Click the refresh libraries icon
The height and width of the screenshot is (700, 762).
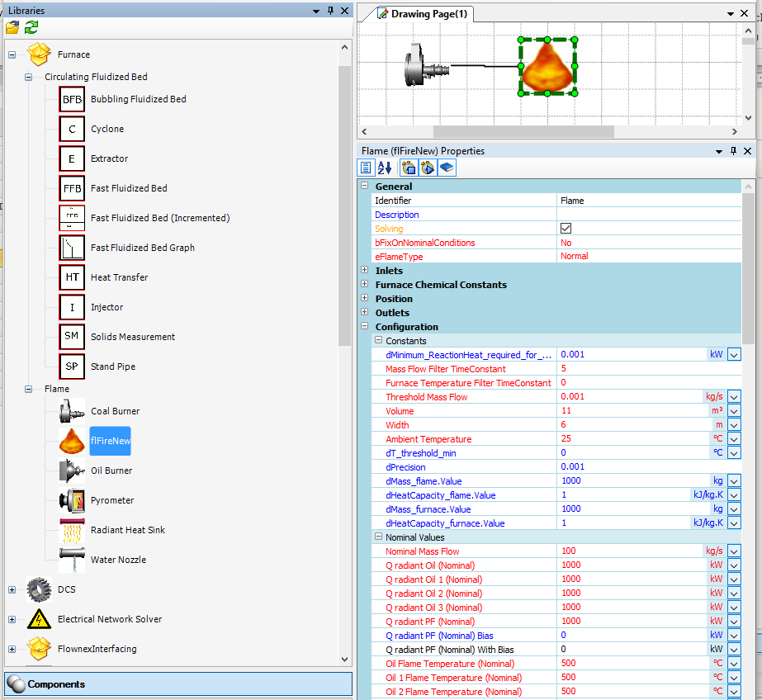pyautogui.click(x=31, y=27)
